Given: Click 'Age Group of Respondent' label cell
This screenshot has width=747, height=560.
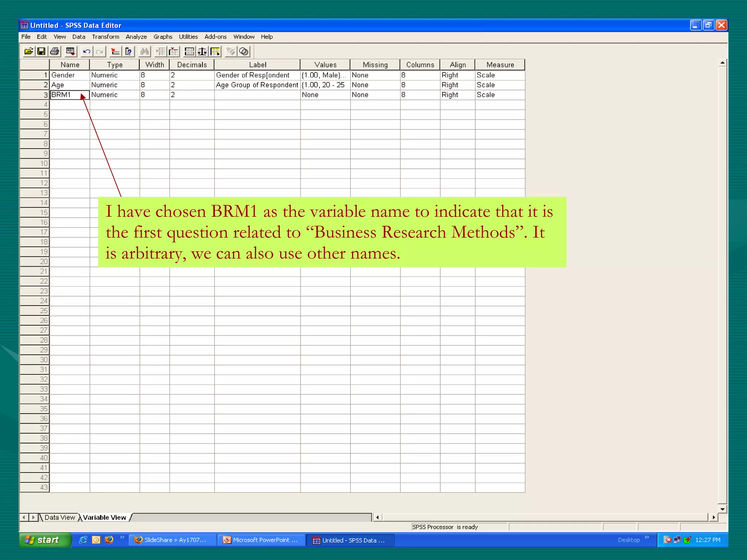Looking at the screenshot, I should coord(258,85).
